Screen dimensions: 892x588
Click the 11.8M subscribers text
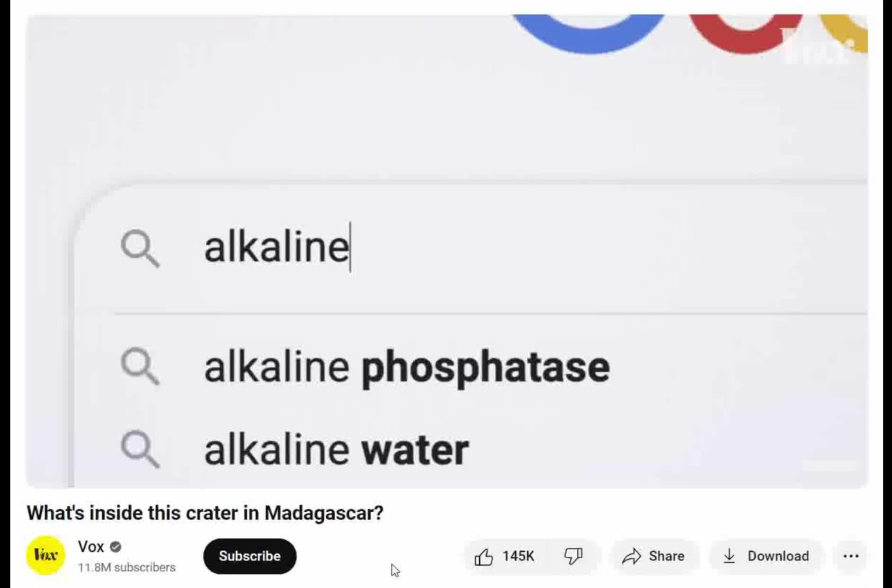click(126, 567)
